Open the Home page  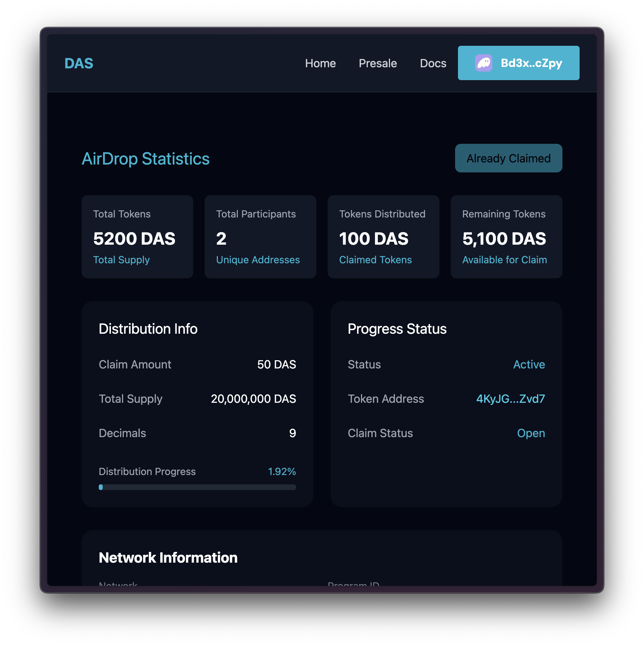pos(320,63)
